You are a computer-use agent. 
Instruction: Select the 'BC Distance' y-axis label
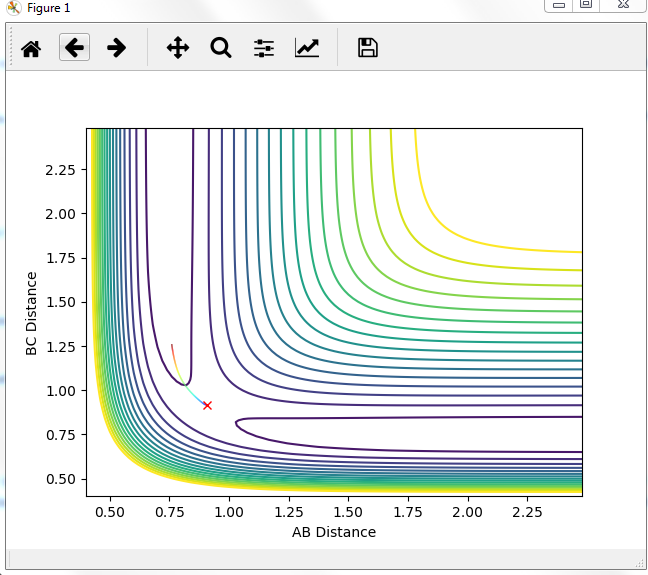coord(32,312)
